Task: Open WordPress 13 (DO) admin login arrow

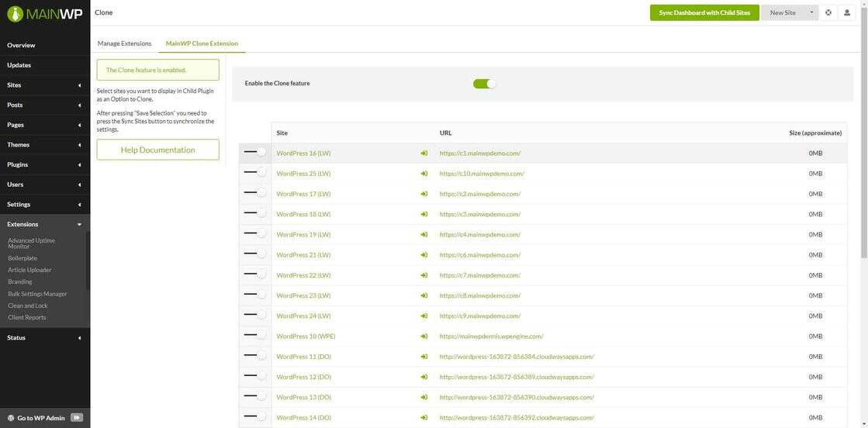Action: pyautogui.click(x=424, y=398)
